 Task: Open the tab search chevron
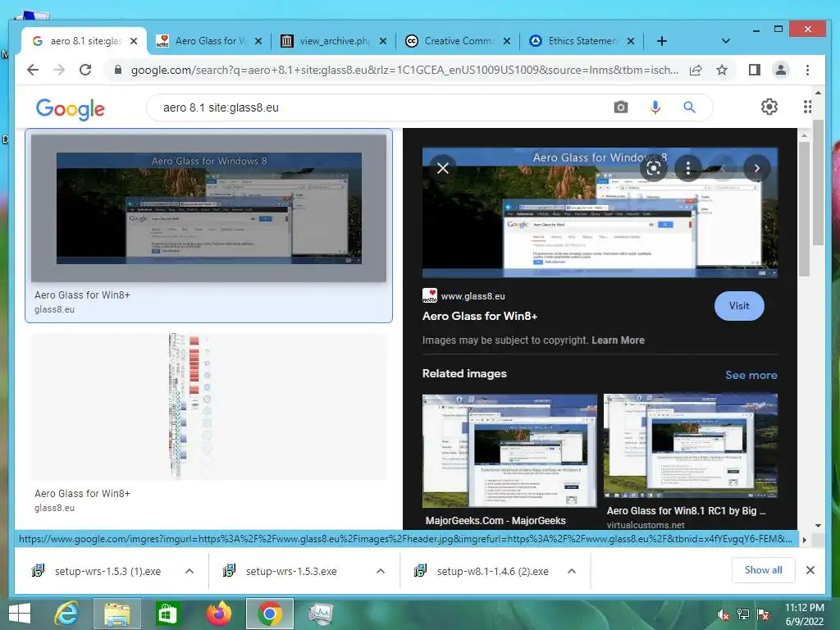[x=726, y=41]
